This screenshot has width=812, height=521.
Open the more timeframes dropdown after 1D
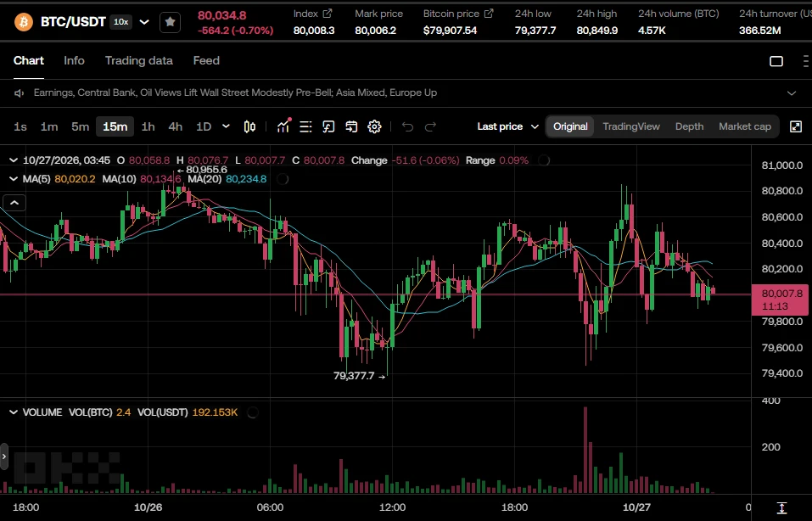point(226,126)
